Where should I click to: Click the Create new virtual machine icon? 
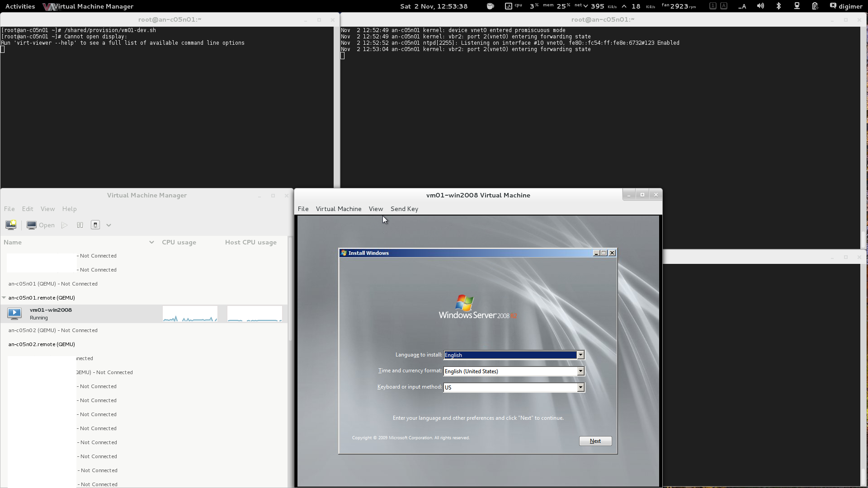coord(10,225)
